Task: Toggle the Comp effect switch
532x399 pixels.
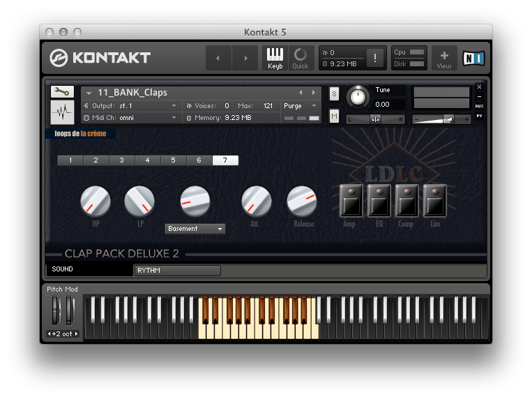Action: pyautogui.click(x=406, y=201)
